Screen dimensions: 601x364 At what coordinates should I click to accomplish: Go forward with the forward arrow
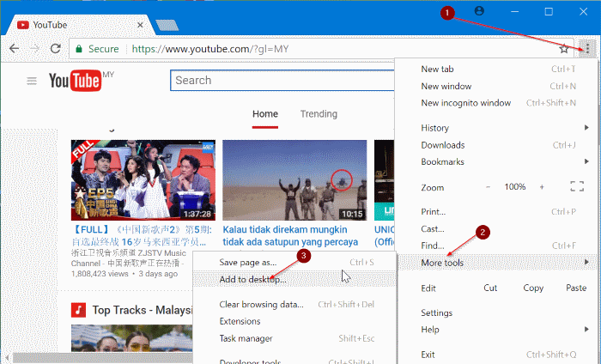coord(35,49)
